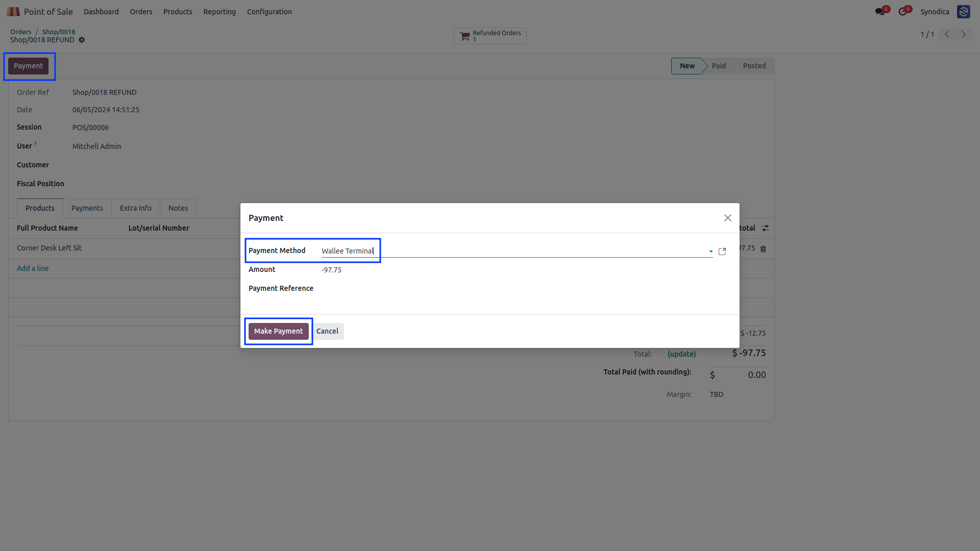This screenshot has width=980, height=551.
Task: Follow the Orders breadcrumb link
Action: pos(21,32)
